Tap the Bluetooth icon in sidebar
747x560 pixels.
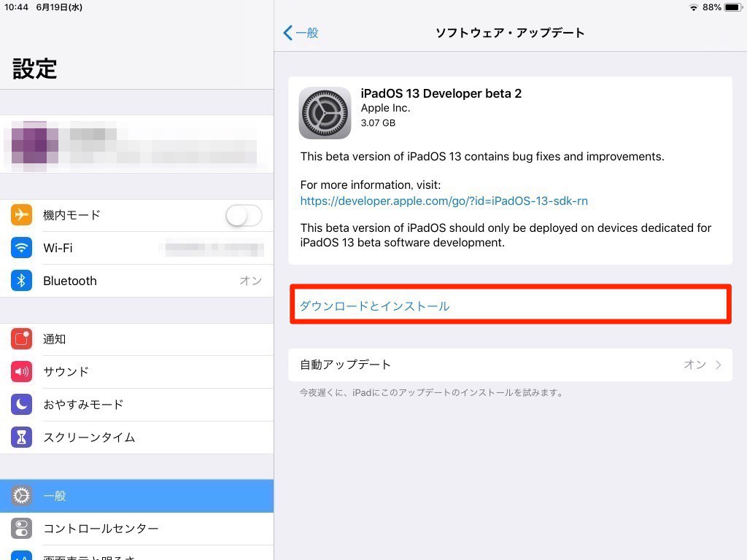[x=21, y=281]
